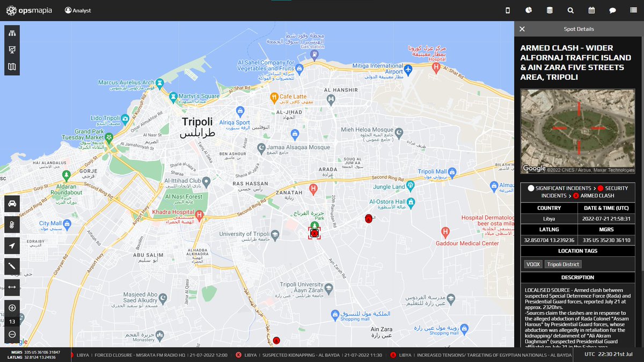Click the satellite thumbnail of Alfornaj traffic island

[577, 131]
